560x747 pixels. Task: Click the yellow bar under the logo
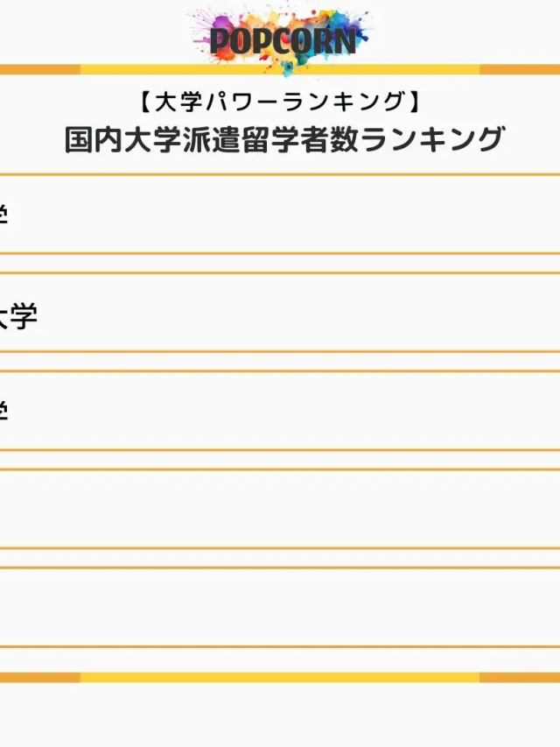tap(280, 69)
